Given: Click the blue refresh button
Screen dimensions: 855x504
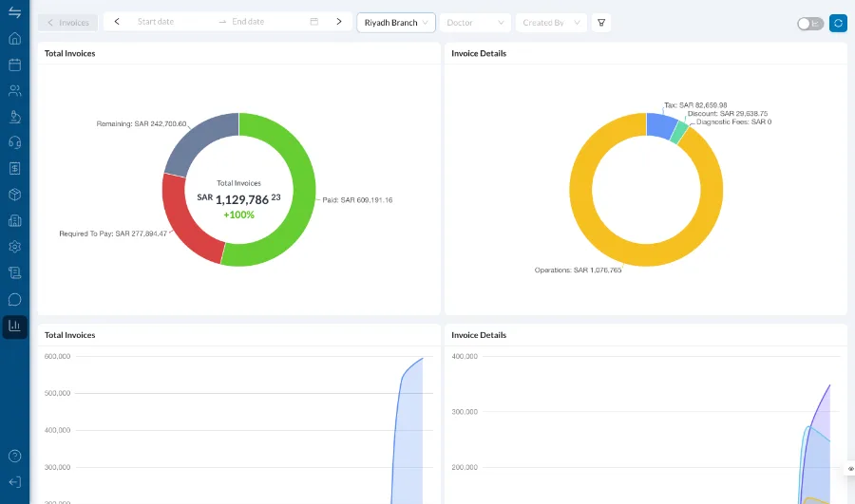Looking at the screenshot, I should tap(838, 23).
